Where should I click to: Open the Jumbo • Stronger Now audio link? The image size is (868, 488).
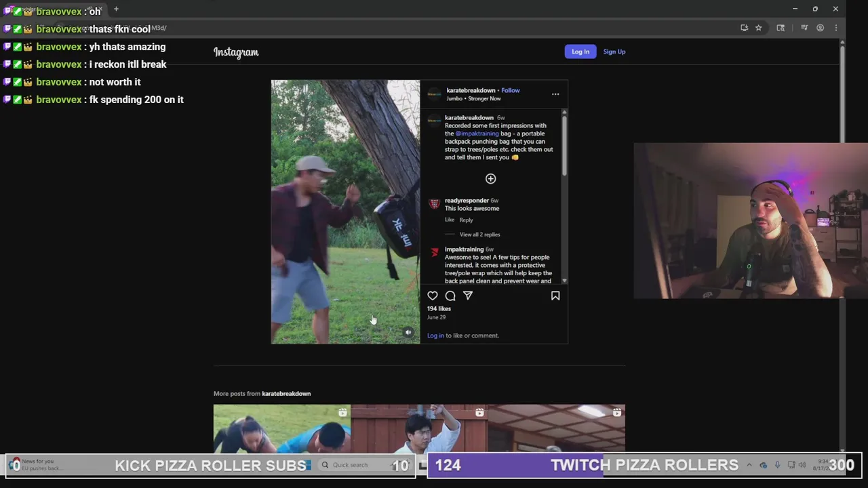click(x=473, y=98)
